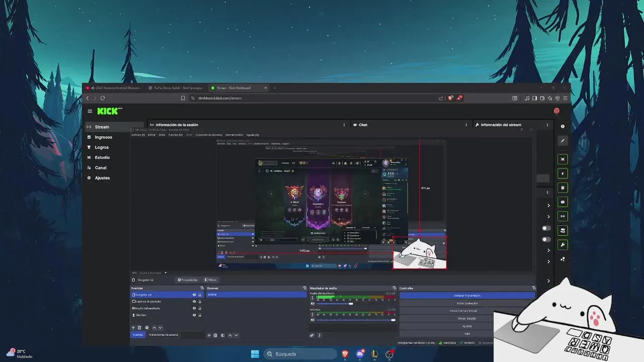
Task: Open OBS Archivo menu
Action: pyautogui.click(x=138, y=135)
